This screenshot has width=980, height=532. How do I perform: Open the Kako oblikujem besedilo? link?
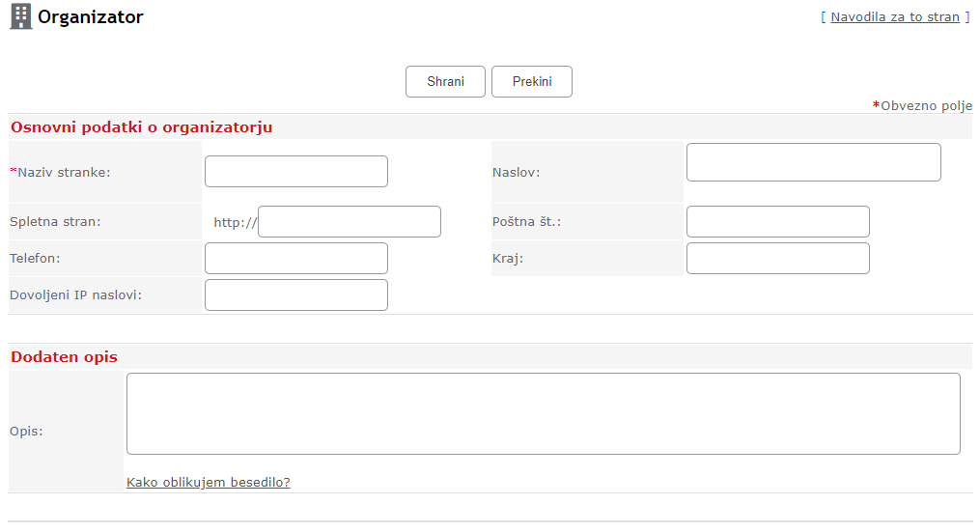tap(208, 482)
